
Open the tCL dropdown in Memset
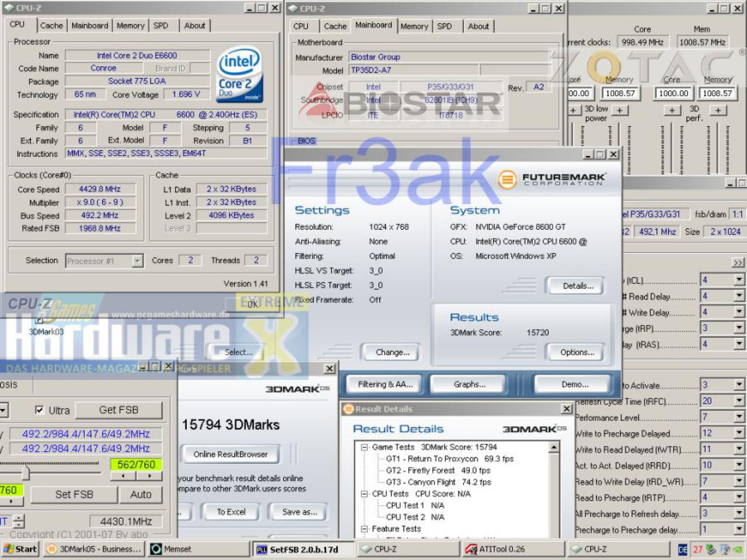739,280
